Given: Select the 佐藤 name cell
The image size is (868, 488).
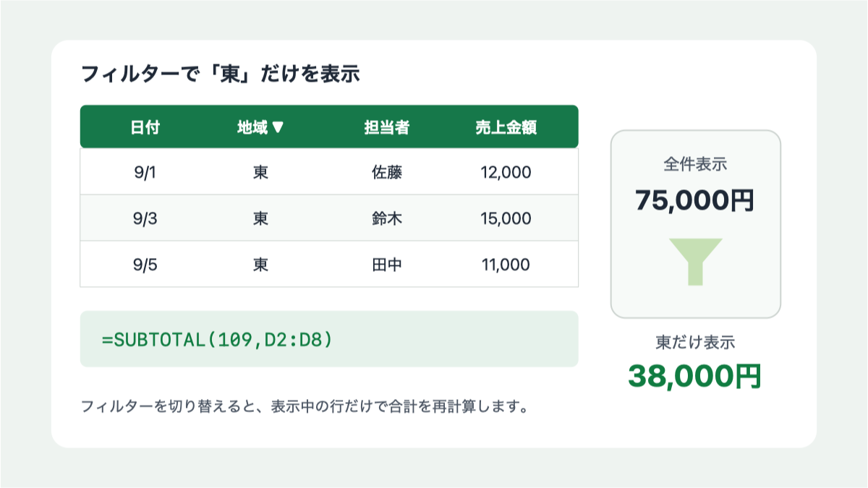Looking at the screenshot, I should (387, 173).
